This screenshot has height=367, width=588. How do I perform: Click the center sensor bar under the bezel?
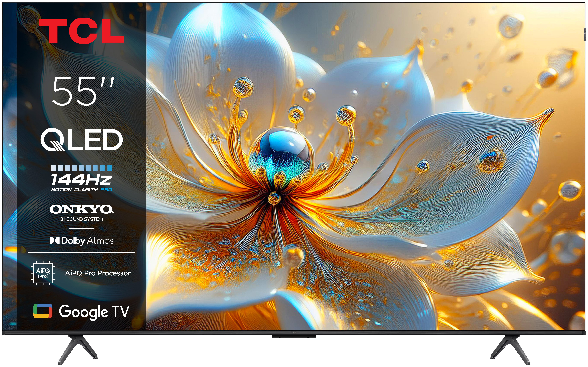(x=294, y=337)
